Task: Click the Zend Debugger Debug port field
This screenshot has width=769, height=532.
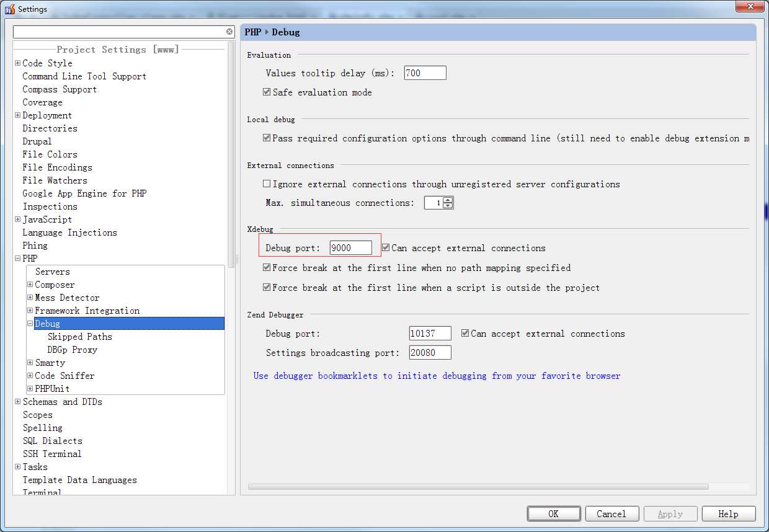Action: pos(430,333)
